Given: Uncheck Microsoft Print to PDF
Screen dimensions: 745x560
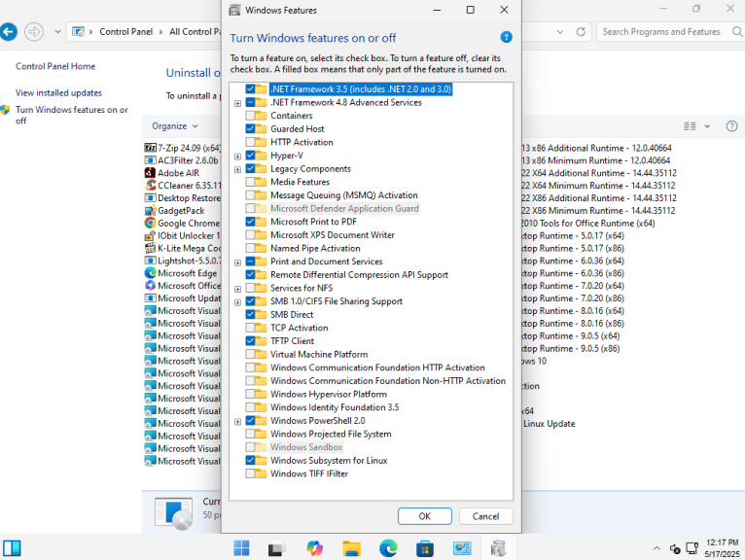Looking at the screenshot, I should (250, 222).
